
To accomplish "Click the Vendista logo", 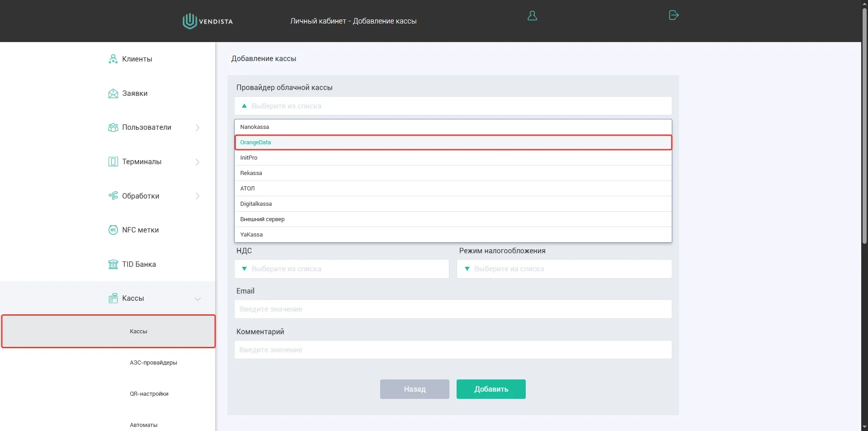I will tap(208, 21).
